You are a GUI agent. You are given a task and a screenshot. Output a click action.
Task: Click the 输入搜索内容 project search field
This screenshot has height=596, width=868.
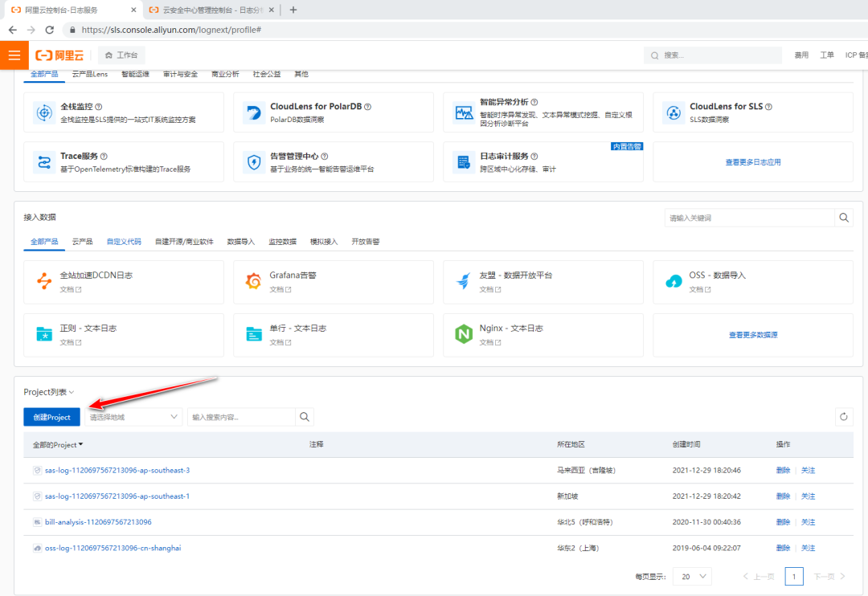click(x=241, y=417)
